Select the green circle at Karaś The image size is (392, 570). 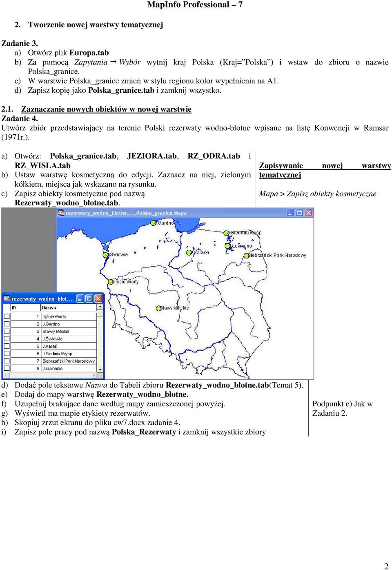[x=189, y=253]
